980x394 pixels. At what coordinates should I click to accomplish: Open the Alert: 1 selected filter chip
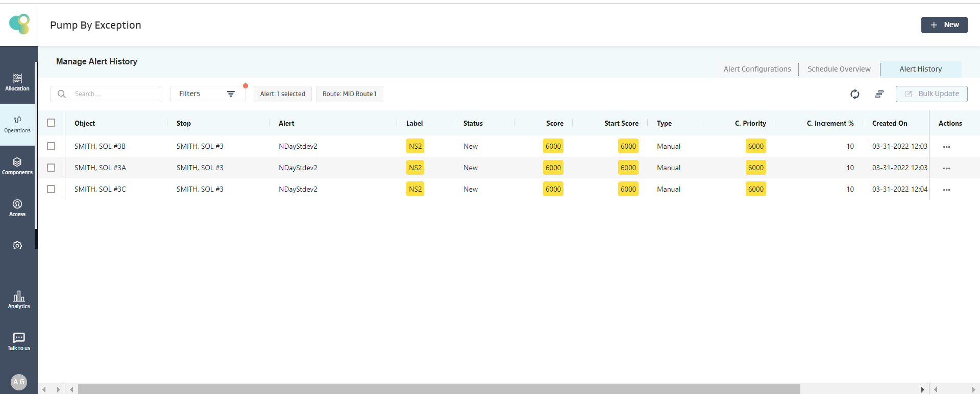tap(282, 94)
